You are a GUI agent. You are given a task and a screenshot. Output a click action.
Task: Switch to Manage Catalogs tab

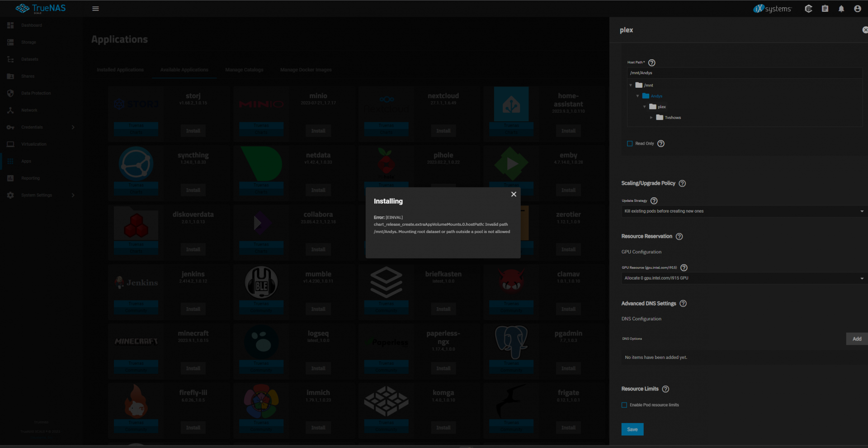pos(244,70)
